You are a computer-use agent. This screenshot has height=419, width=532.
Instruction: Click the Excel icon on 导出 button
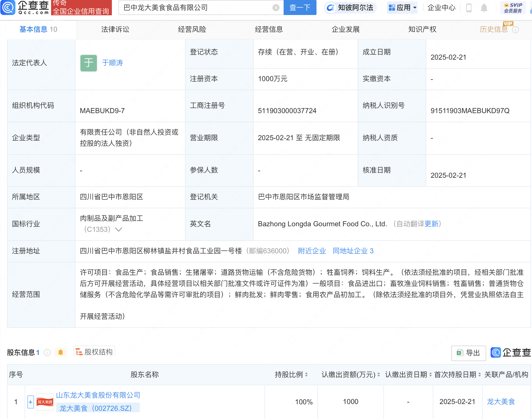(x=460, y=353)
